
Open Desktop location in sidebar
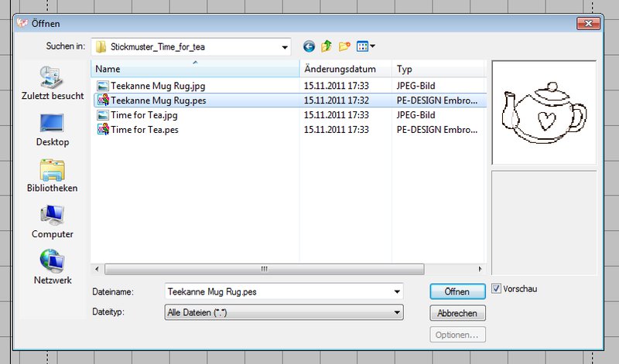[x=52, y=130]
